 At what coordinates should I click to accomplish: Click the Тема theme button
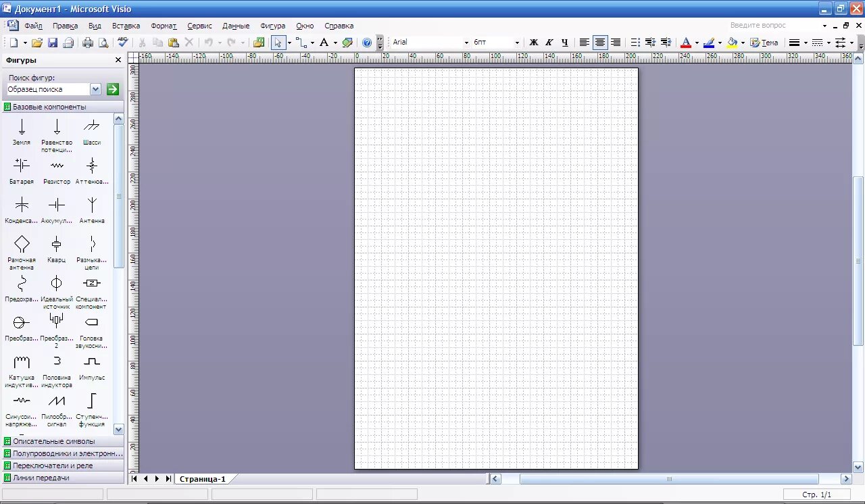tap(764, 43)
